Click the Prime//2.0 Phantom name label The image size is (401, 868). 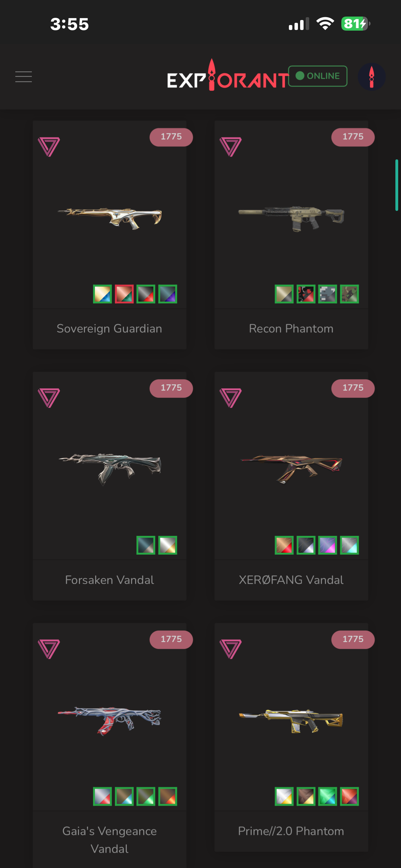point(291,831)
